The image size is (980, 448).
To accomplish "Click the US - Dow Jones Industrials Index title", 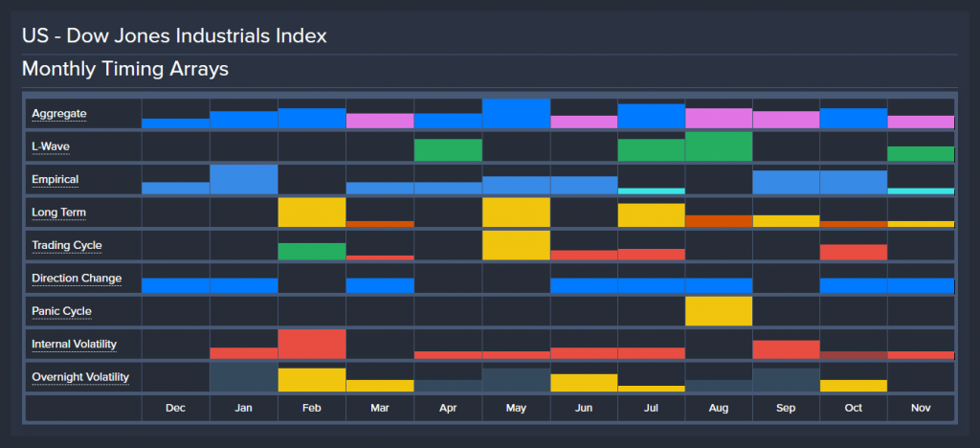I will point(174,35).
